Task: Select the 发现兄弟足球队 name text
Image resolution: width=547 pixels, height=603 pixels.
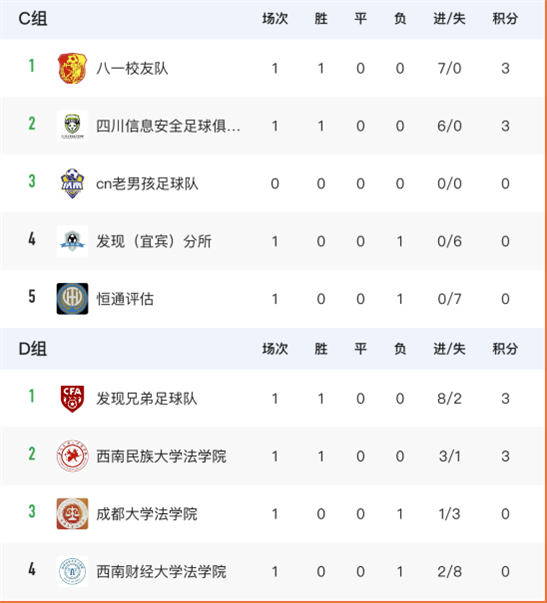Action: point(147,398)
